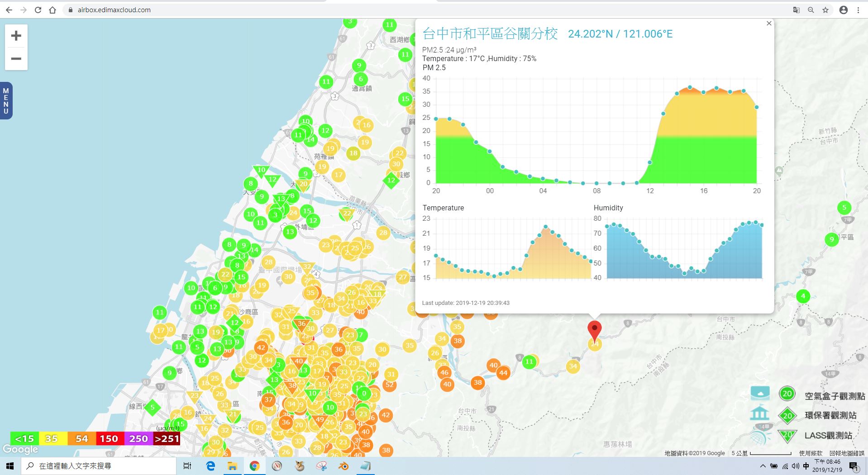Image resolution: width=868 pixels, height=475 pixels.
Task: Select the orange 37 station marker
Action: tap(269, 399)
